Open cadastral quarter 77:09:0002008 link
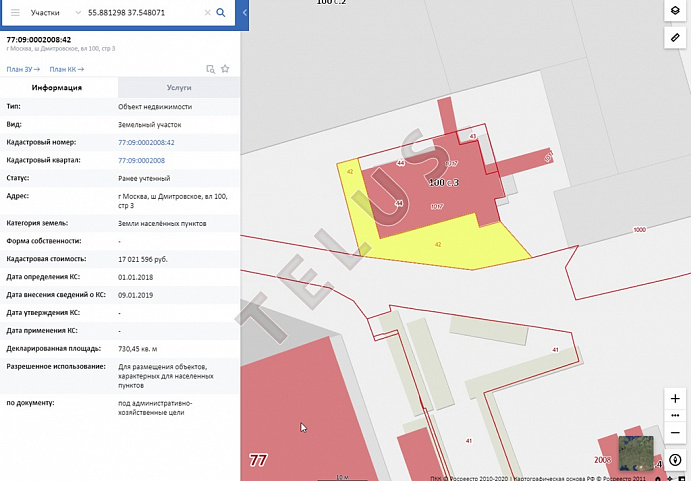Image resolution: width=691 pixels, height=481 pixels. [x=141, y=160]
